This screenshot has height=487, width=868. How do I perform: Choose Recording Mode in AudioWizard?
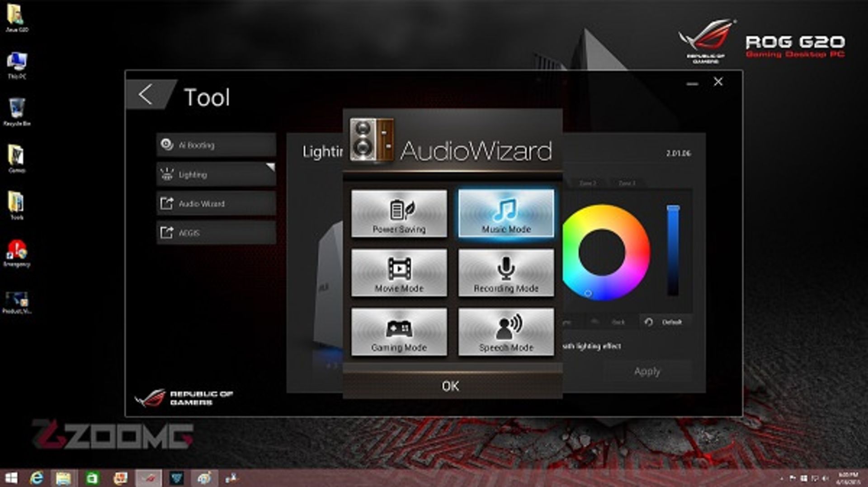pyautogui.click(x=506, y=273)
